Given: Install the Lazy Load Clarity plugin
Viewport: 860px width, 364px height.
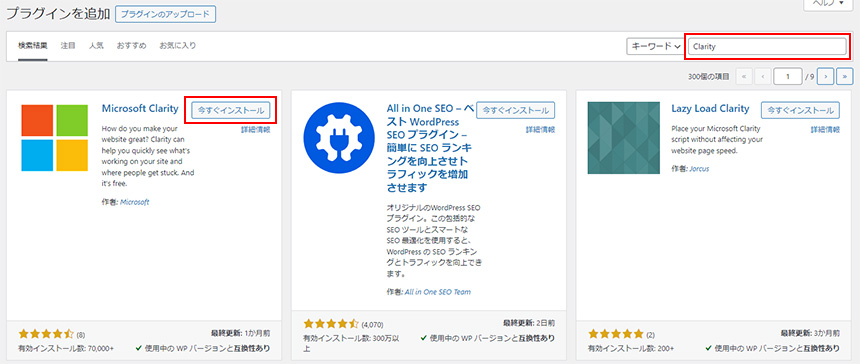Looking at the screenshot, I should point(800,110).
